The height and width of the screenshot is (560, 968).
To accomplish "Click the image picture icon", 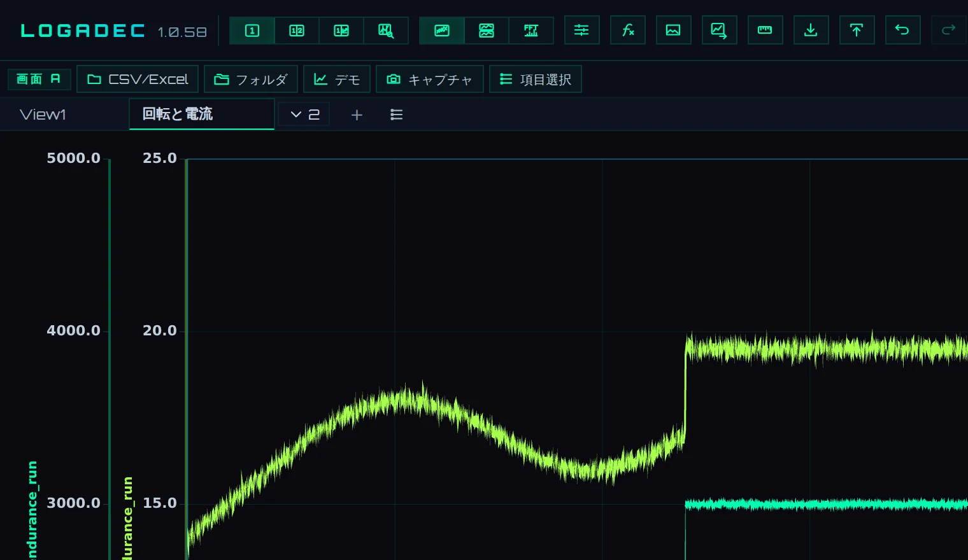I will tap(673, 30).
